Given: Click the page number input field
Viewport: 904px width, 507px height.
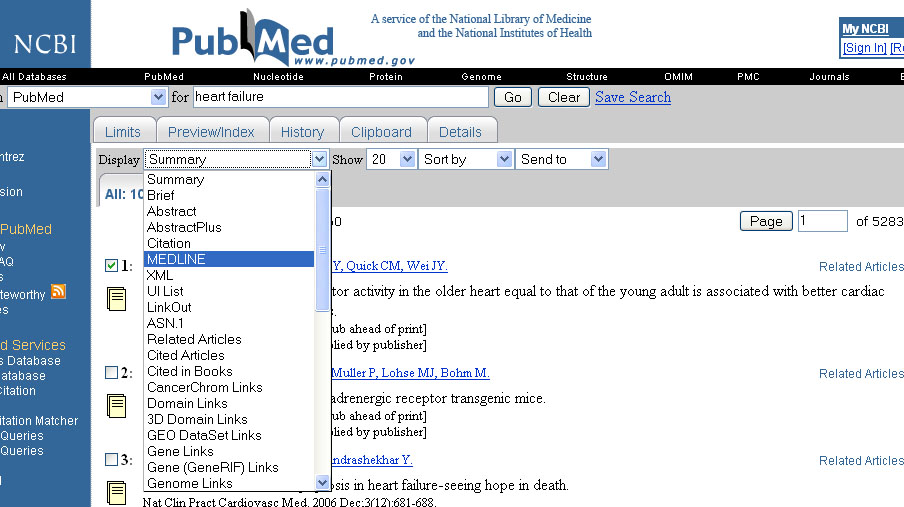Looking at the screenshot, I should (x=822, y=221).
